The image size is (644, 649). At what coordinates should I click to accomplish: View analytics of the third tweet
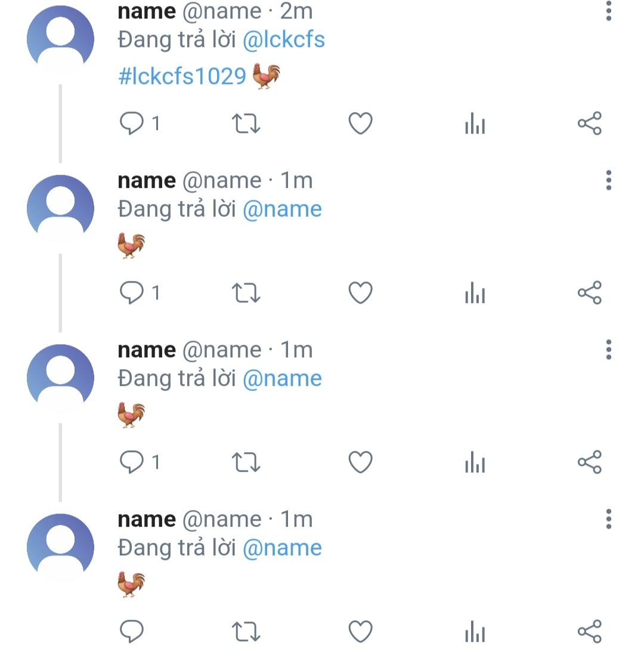[475, 463]
